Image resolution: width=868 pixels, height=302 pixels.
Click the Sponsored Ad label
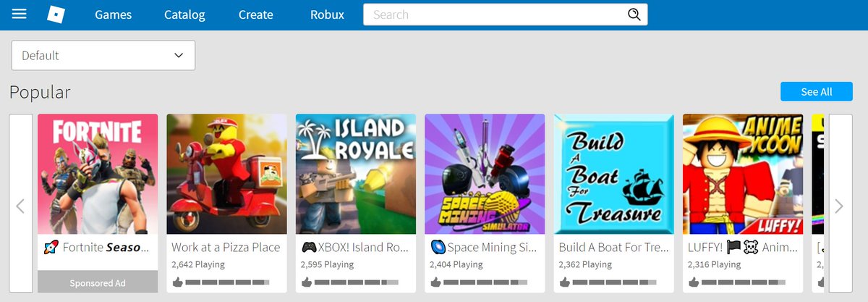point(98,282)
